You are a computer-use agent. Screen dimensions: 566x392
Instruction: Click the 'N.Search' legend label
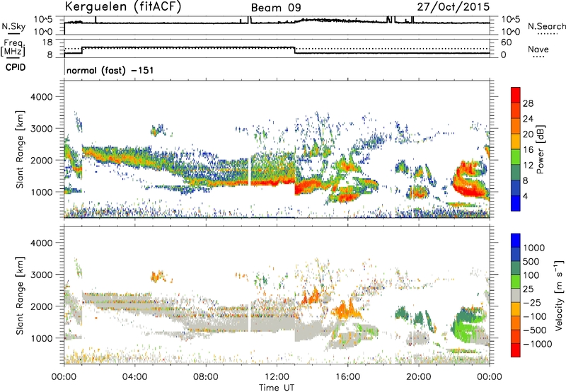pos(546,26)
